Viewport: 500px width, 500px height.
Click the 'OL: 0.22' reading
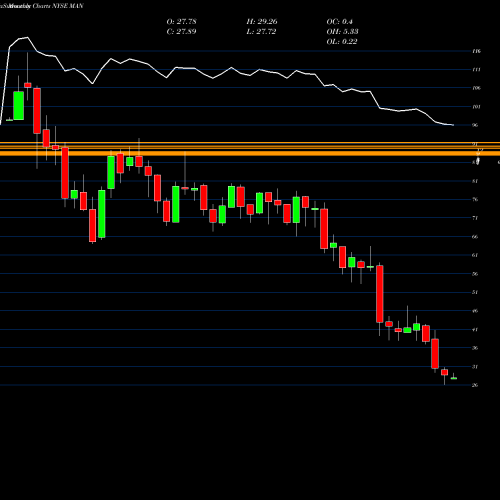coord(342,42)
